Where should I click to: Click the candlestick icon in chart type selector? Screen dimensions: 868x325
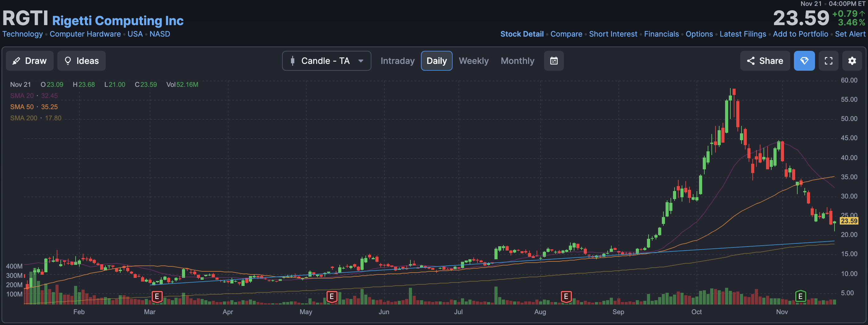coord(292,61)
